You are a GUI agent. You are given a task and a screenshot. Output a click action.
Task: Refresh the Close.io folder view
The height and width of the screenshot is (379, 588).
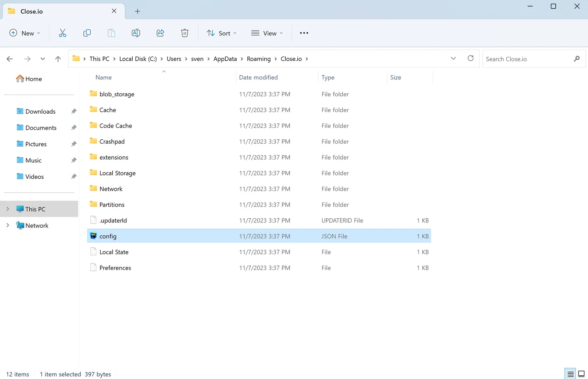point(470,58)
